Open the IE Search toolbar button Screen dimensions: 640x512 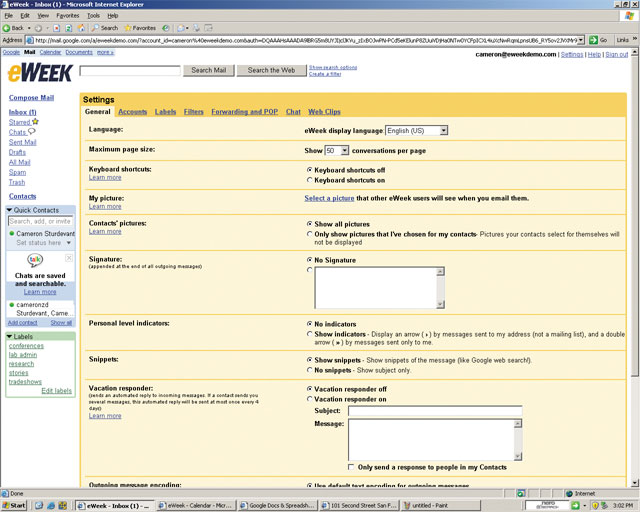tap(104, 28)
